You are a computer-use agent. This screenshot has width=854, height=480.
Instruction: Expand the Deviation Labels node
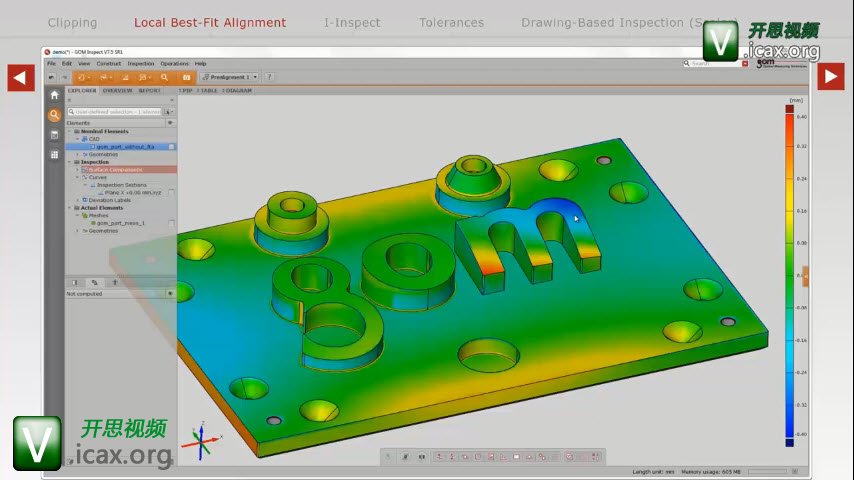point(77,200)
